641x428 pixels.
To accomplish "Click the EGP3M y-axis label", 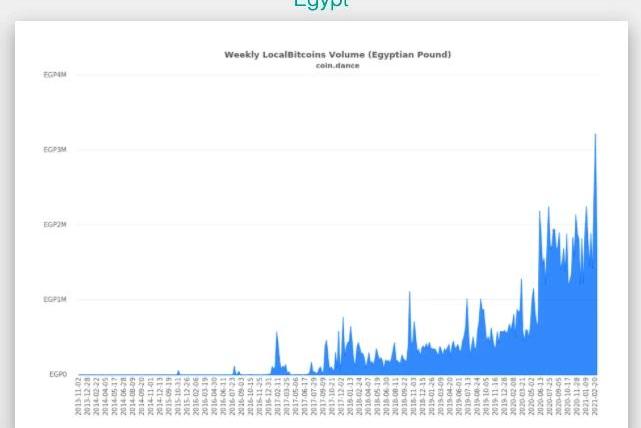I will [55, 150].
